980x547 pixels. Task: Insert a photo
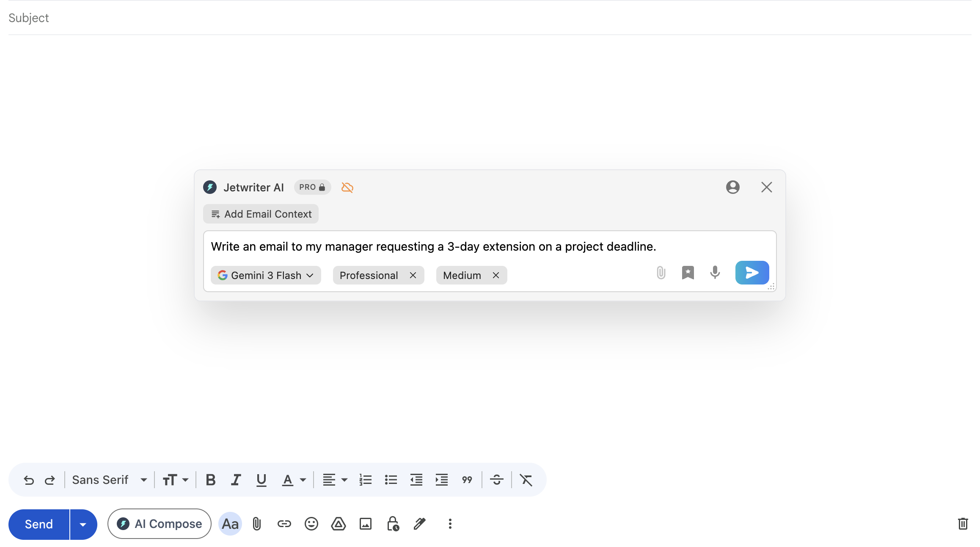tap(366, 524)
